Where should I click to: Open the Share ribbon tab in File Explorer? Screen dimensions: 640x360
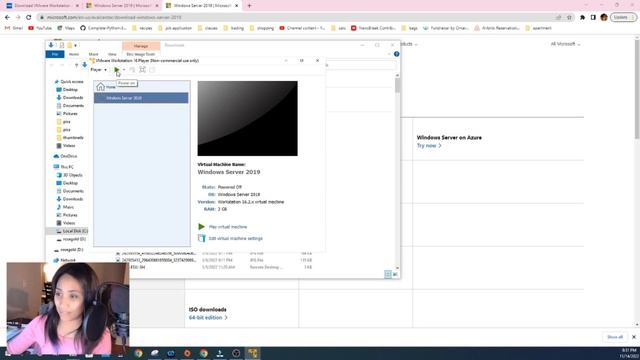click(93, 54)
